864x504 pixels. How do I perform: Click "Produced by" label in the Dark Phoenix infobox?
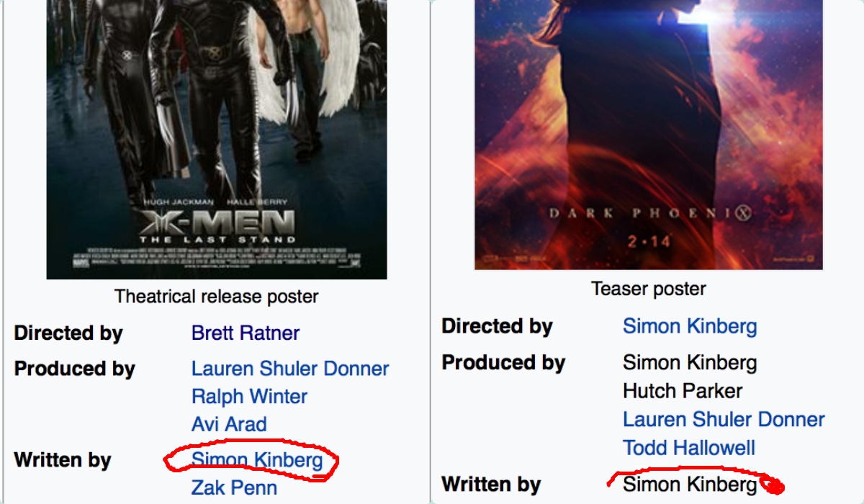503,362
